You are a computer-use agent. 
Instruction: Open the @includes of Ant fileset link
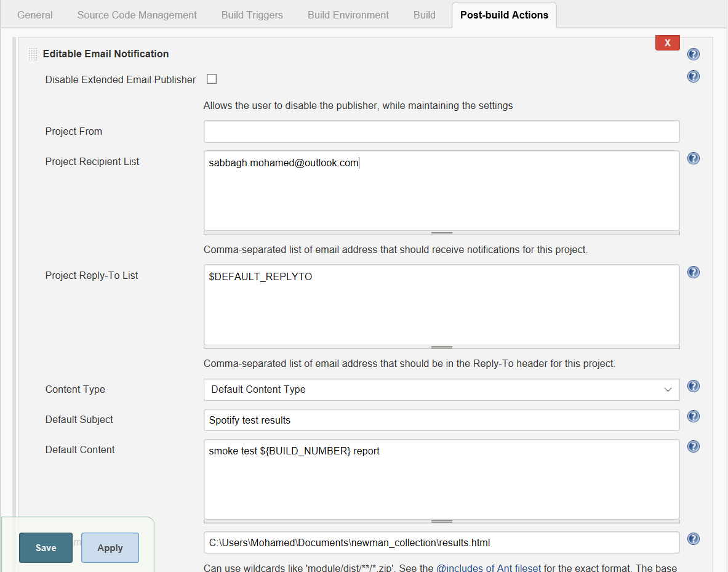489,568
